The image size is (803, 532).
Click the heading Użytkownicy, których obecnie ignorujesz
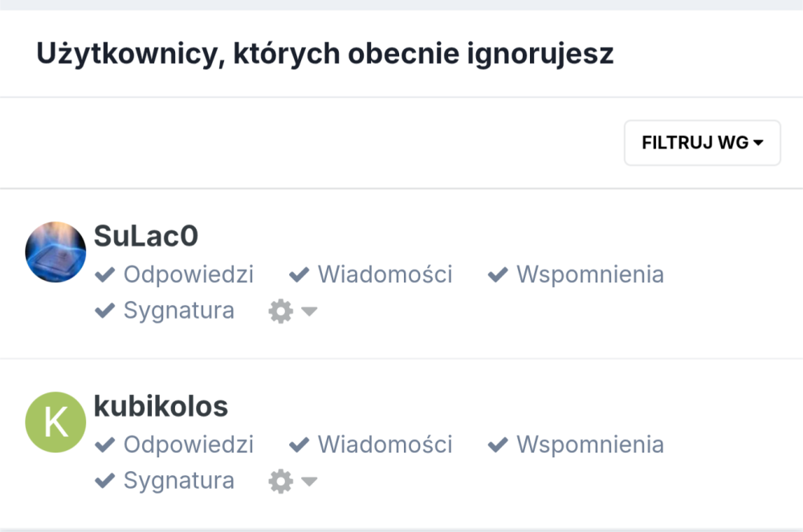325,54
